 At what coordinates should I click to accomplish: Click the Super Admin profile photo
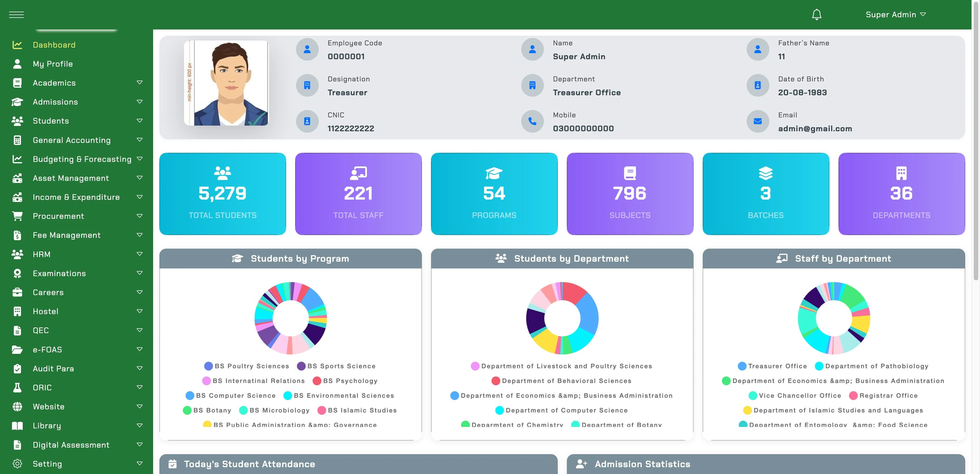point(226,83)
